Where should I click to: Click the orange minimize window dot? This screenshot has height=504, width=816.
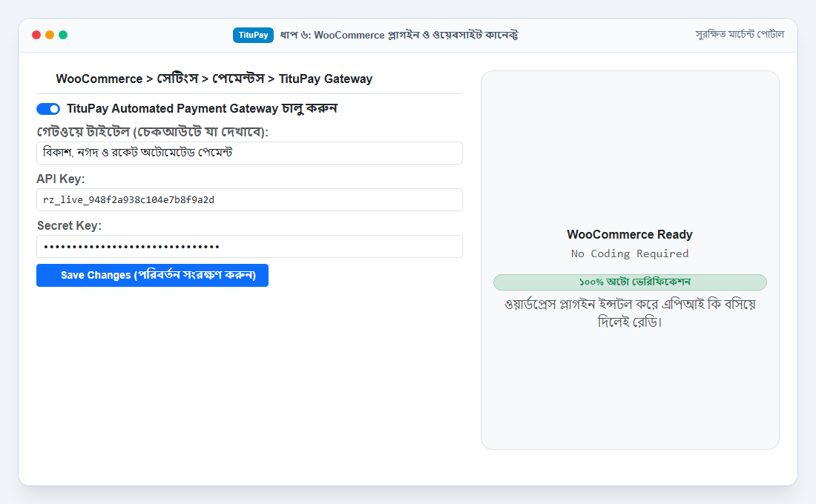tap(50, 35)
